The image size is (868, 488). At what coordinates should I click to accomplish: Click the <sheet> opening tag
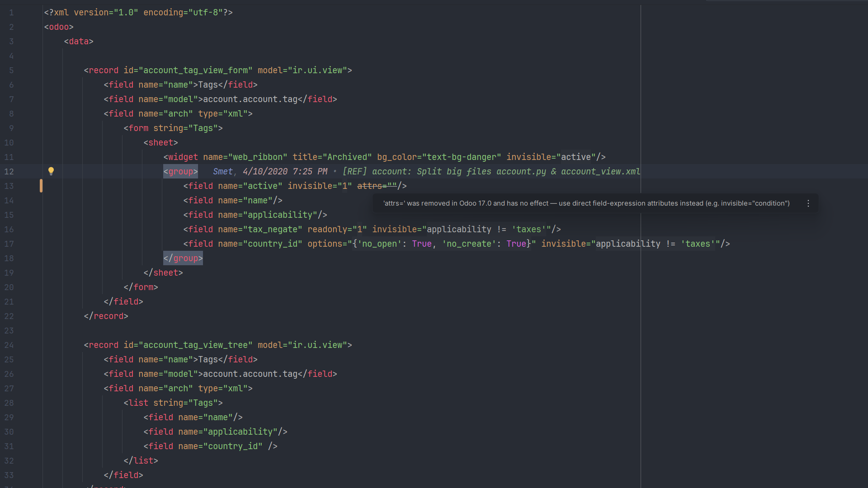point(161,142)
